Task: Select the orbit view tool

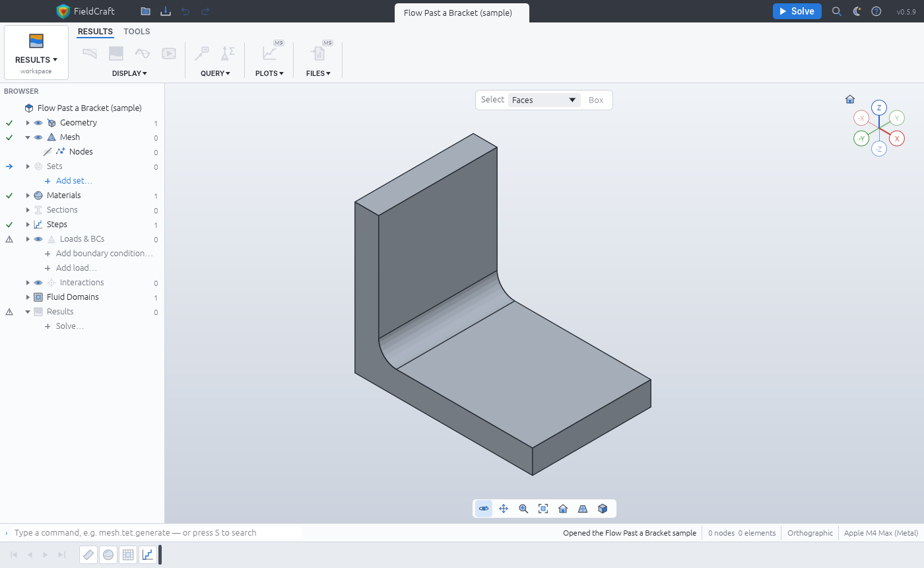Action: click(484, 509)
